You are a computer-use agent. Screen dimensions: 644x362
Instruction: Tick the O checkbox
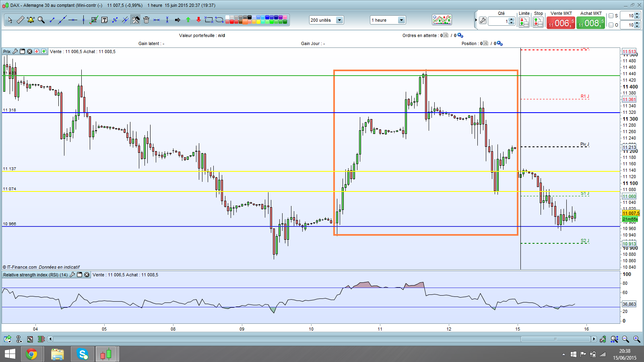pyautogui.click(x=611, y=25)
